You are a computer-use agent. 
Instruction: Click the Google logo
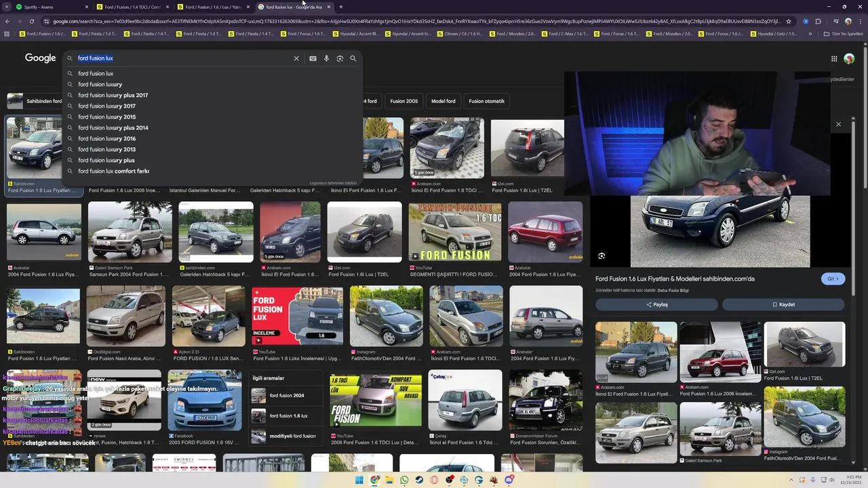(40, 58)
